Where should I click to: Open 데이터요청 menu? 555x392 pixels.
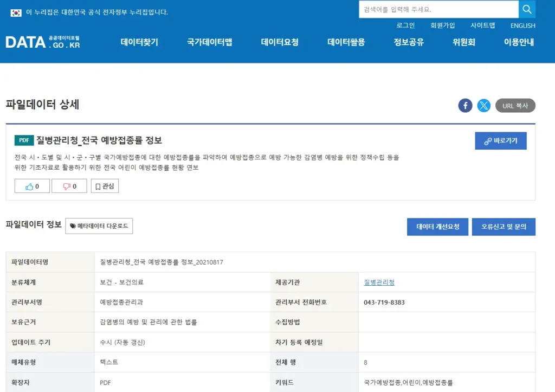(x=280, y=42)
